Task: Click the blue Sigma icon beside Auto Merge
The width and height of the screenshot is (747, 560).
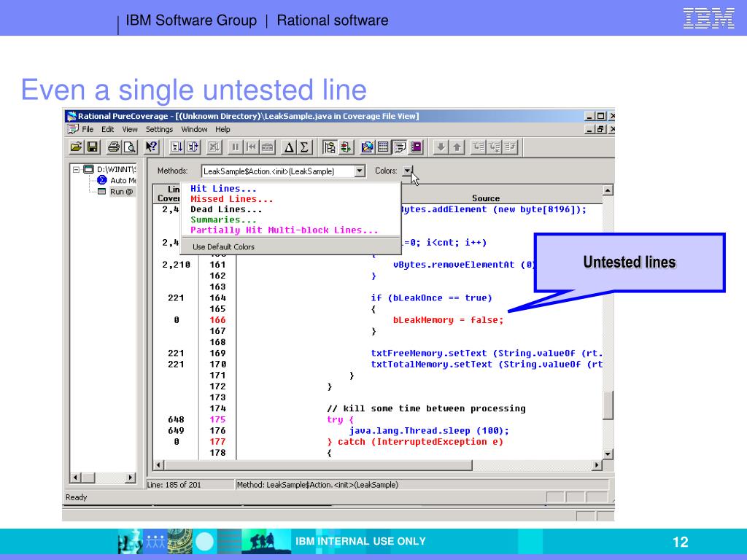Action: (102, 180)
